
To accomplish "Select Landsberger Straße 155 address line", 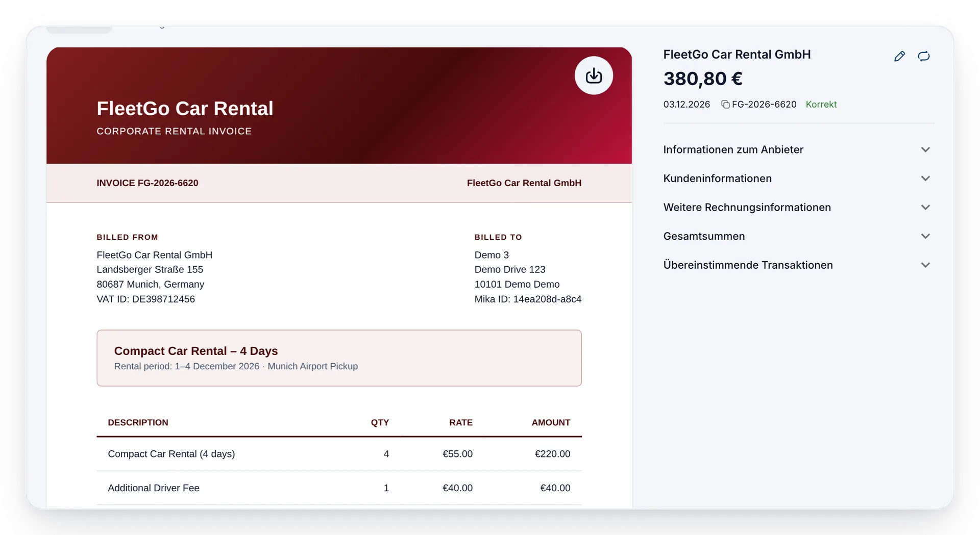I will point(150,270).
